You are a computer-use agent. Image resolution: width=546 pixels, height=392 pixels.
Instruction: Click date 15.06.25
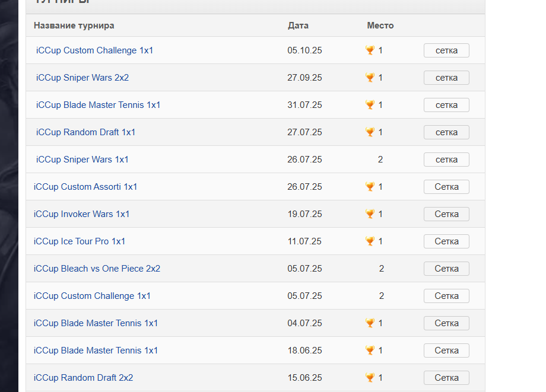(304, 378)
